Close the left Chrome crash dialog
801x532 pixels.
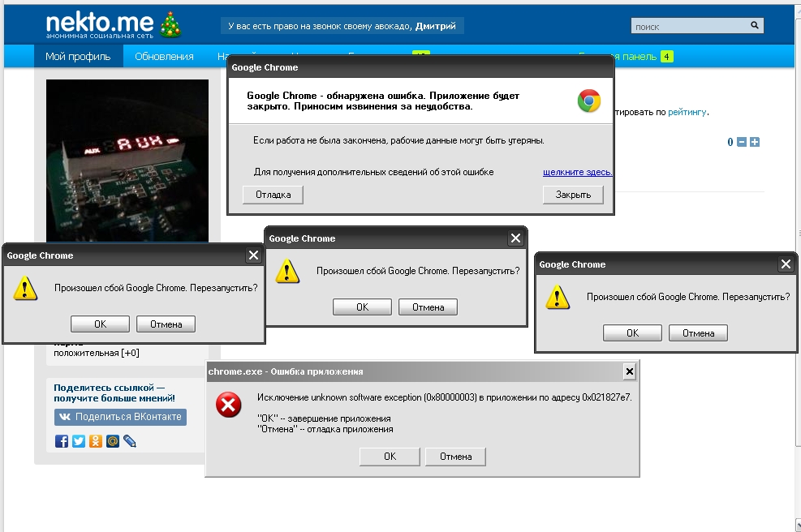tap(253, 255)
